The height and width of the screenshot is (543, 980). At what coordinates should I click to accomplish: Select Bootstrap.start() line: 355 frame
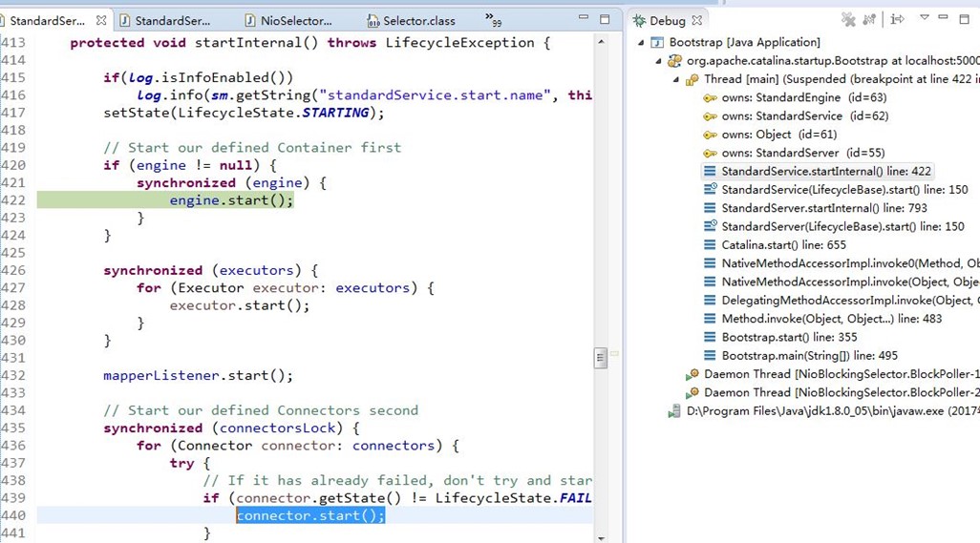[x=789, y=337]
